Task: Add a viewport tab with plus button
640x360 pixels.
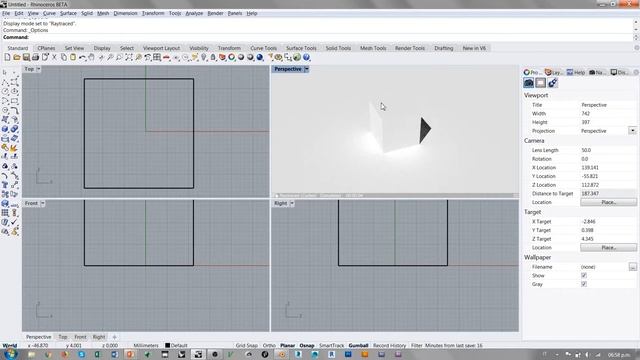Action: [114, 337]
